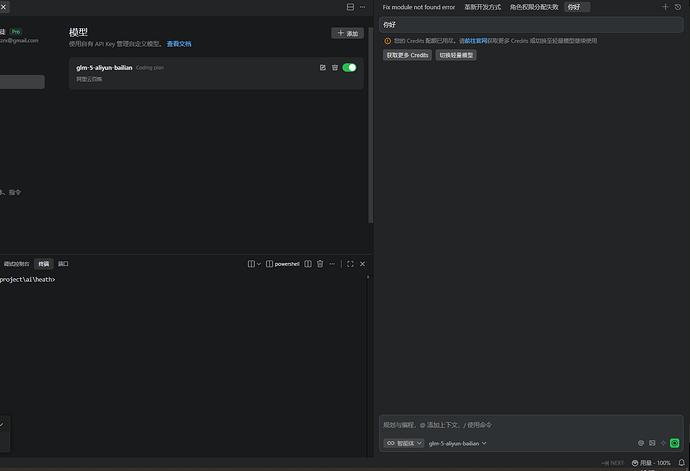The height and width of the screenshot is (471, 690).
Task: Open the 查看文档 documentation link
Action: (x=179, y=44)
